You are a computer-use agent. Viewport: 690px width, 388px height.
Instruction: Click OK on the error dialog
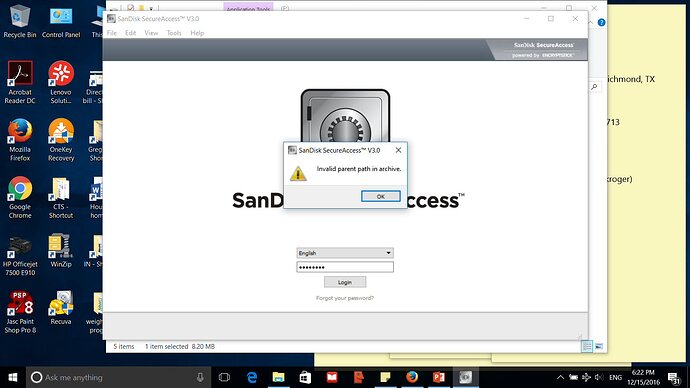381,196
